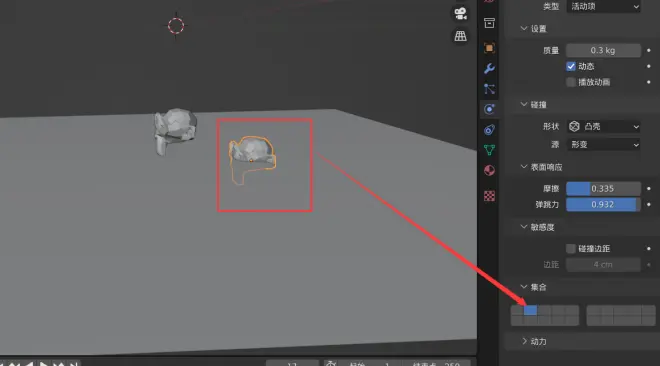Open the 类型 dropdown showing 活动项
The image size is (660, 366).
coord(604,6)
